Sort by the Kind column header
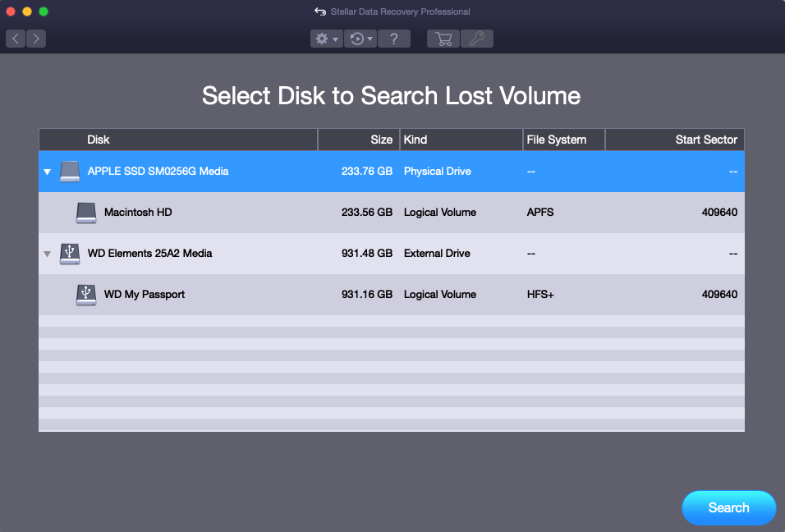The height and width of the screenshot is (532, 785). [x=461, y=140]
